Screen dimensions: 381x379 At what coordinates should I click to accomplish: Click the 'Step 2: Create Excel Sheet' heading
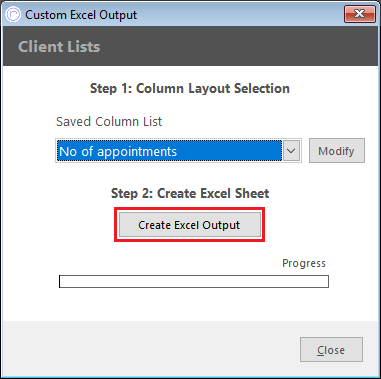(x=190, y=193)
